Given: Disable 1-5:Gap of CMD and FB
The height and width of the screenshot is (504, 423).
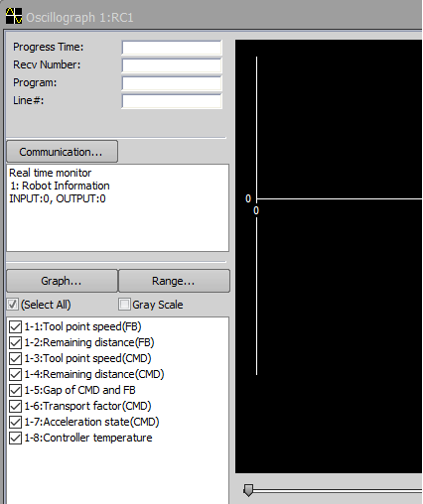Looking at the screenshot, I should click(15, 390).
